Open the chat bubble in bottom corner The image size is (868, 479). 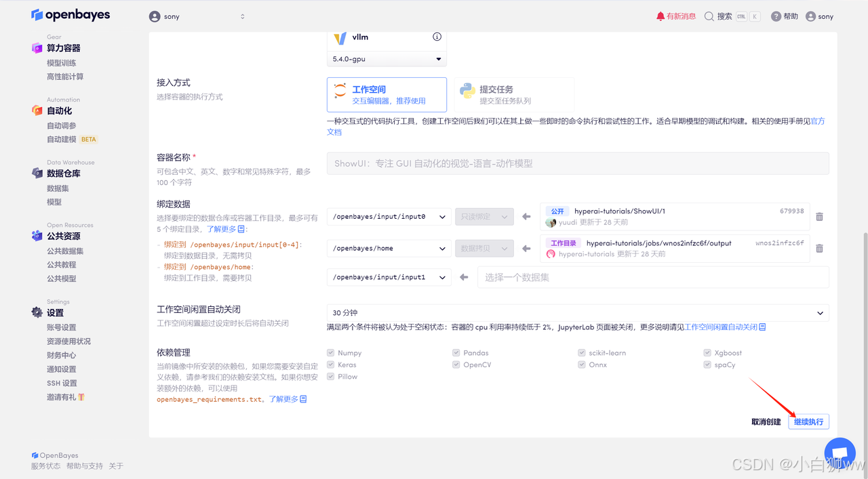point(840,453)
